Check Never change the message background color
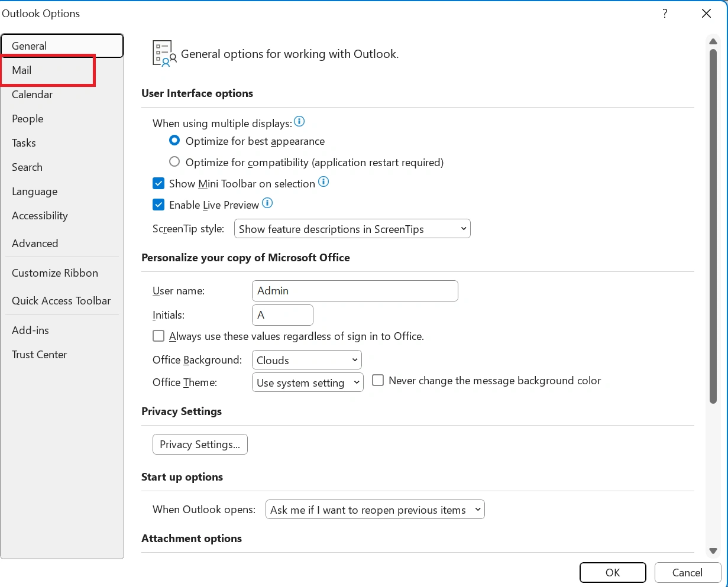 tap(378, 381)
